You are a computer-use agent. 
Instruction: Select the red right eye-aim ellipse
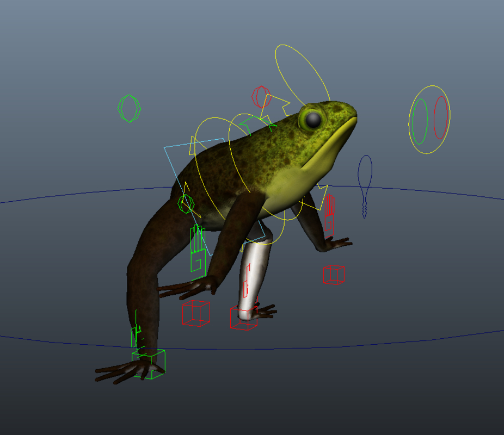click(x=440, y=119)
